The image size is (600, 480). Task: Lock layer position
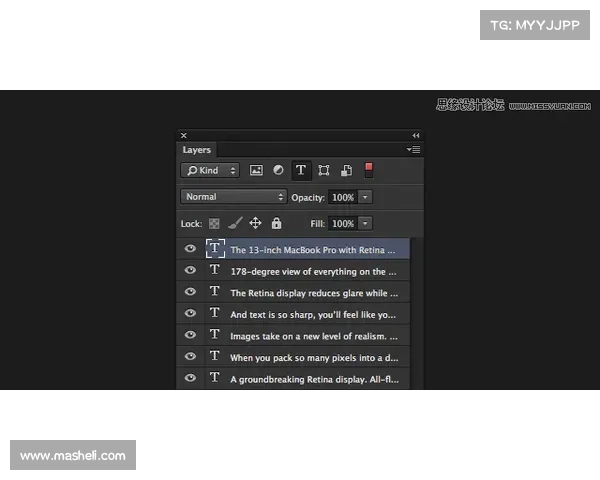pyautogui.click(x=255, y=223)
